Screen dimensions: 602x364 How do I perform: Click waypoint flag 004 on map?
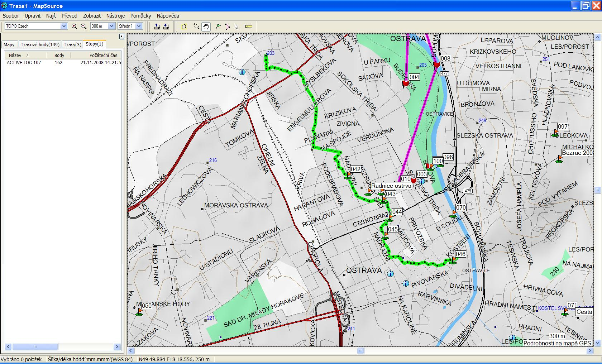tap(406, 83)
